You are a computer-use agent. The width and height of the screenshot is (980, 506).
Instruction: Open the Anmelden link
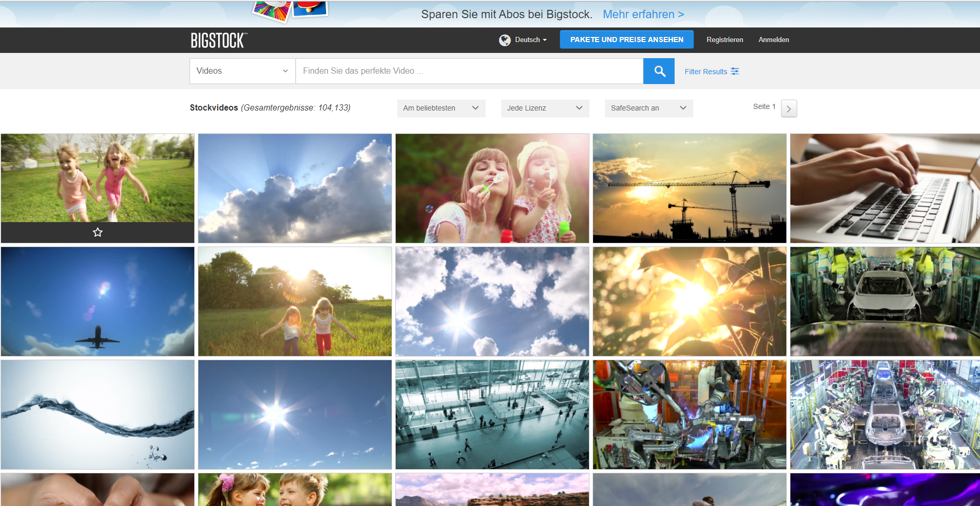coord(774,40)
